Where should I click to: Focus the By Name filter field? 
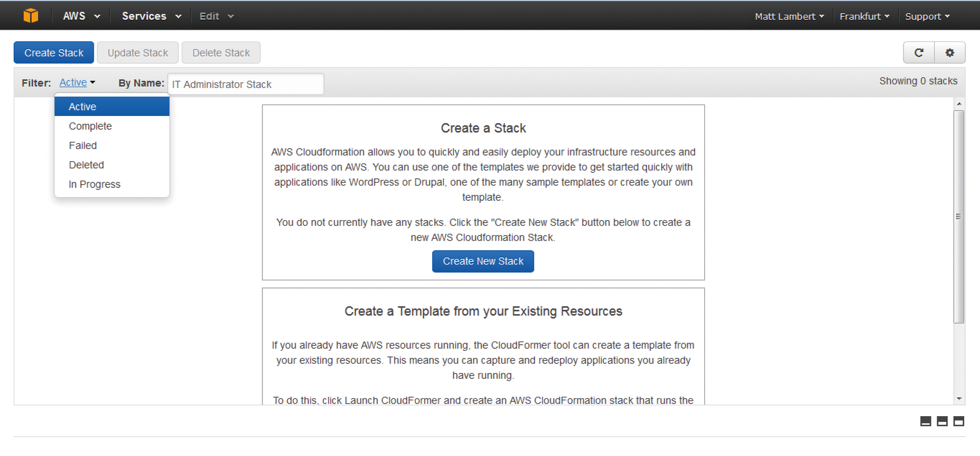tap(246, 84)
